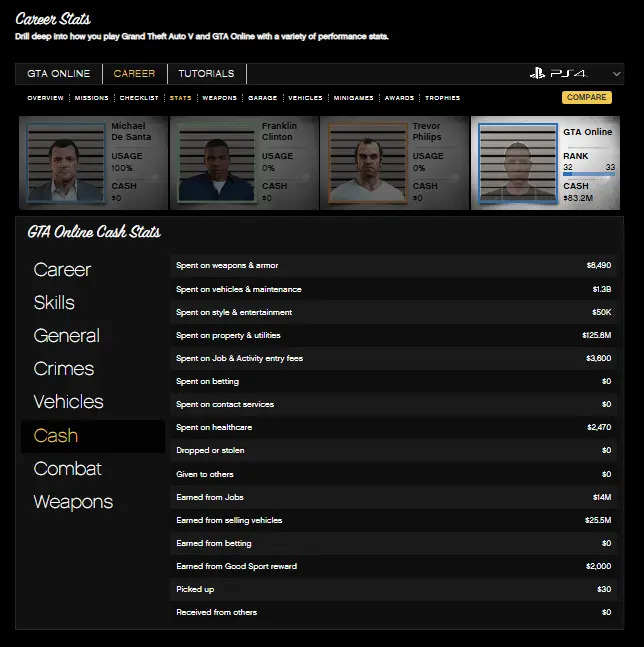Viewport: 644px width, 647px height.
Task: Open the Weapons submenu in navigation bar
Action: 219,98
